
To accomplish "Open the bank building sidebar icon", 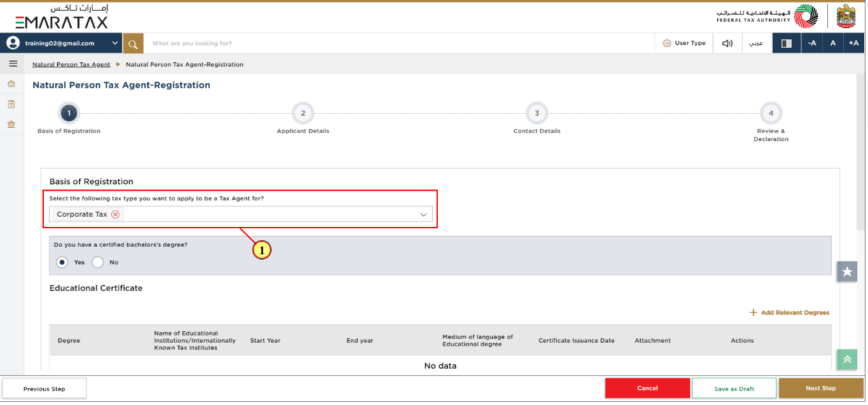I will 11,124.
